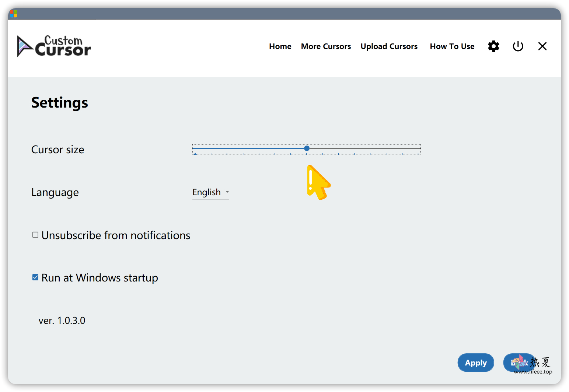Open How To Use page
Screen dimensions: 569x392
(x=452, y=46)
